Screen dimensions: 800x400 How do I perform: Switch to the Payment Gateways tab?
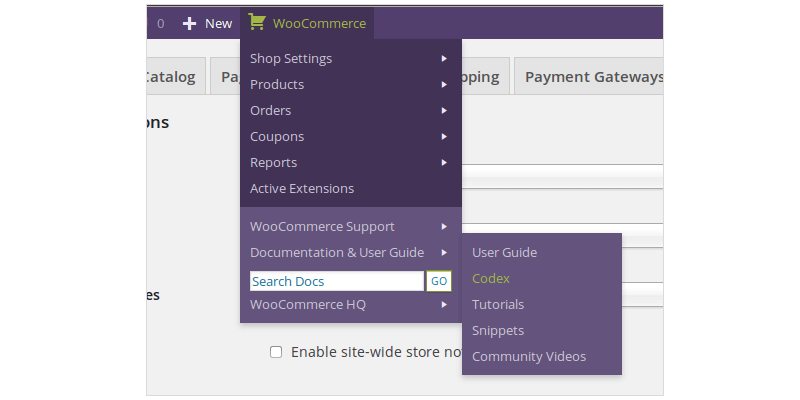(592, 77)
